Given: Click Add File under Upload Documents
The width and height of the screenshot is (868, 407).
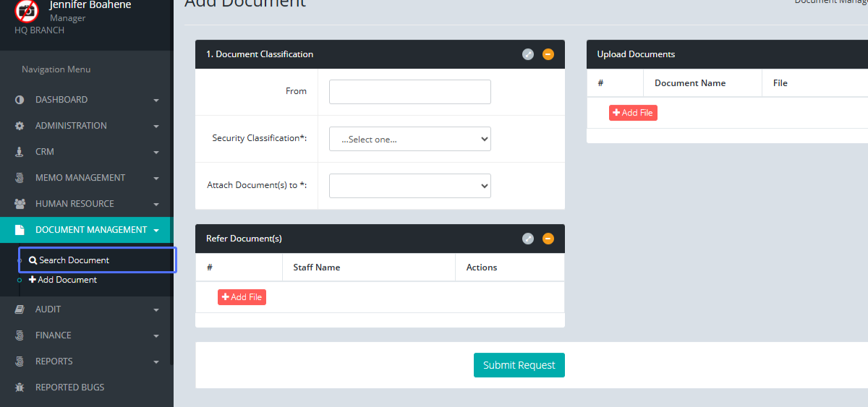Looking at the screenshot, I should point(633,113).
